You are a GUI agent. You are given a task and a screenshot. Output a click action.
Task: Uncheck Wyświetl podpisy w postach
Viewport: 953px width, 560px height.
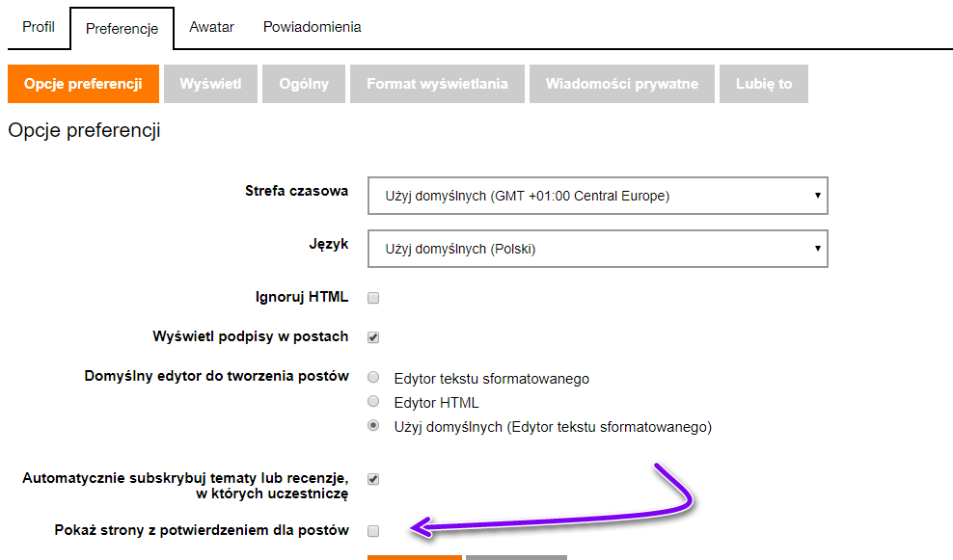[373, 337]
